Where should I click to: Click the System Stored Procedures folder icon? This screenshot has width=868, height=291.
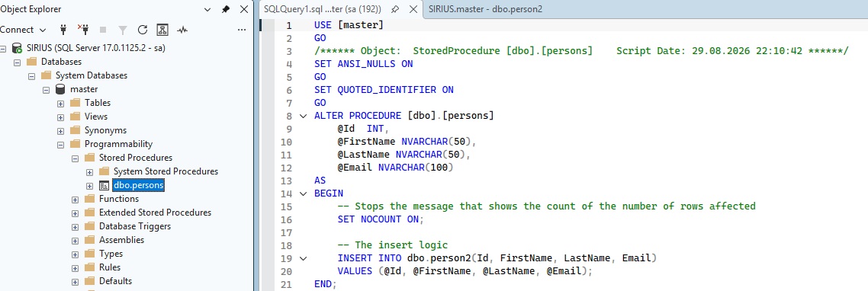pos(104,171)
